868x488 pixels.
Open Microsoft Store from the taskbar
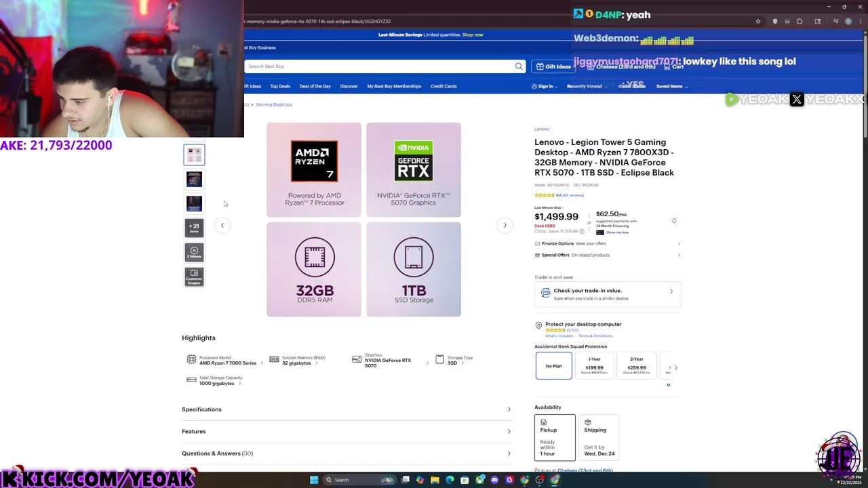pos(465,480)
